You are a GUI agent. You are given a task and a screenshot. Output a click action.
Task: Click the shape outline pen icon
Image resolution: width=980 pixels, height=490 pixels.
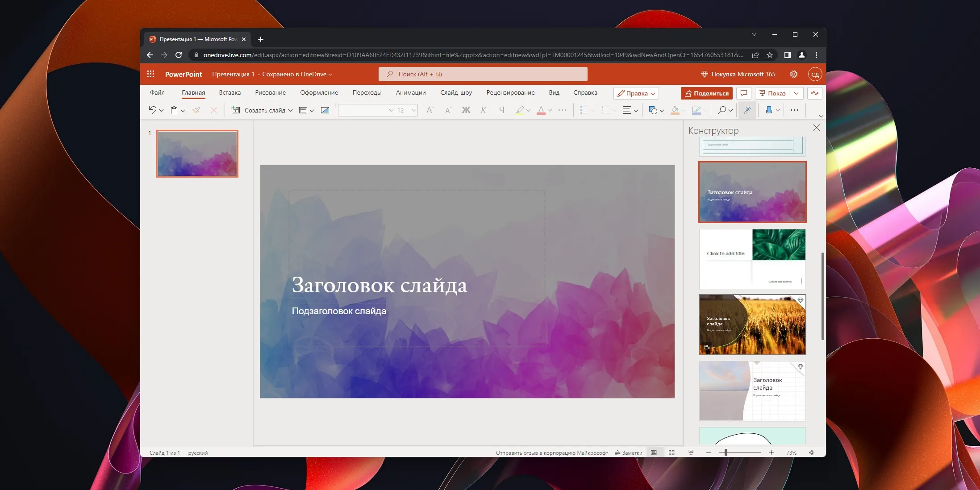pos(696,110)
